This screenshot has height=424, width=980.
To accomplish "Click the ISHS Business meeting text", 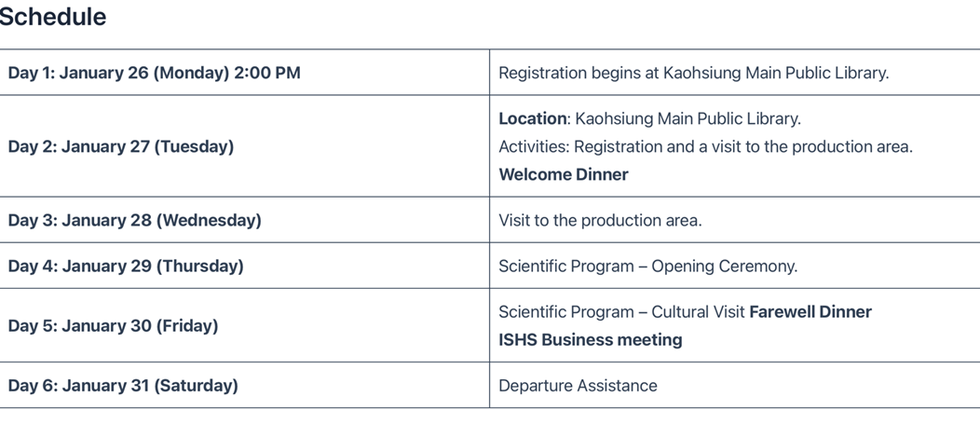I will tap(590, 339).
